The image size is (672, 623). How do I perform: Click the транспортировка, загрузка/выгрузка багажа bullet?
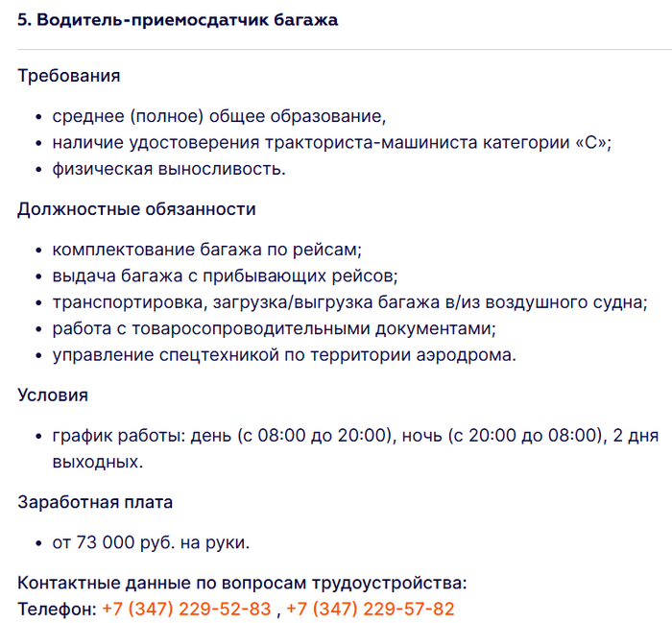[x=349, y=302]
